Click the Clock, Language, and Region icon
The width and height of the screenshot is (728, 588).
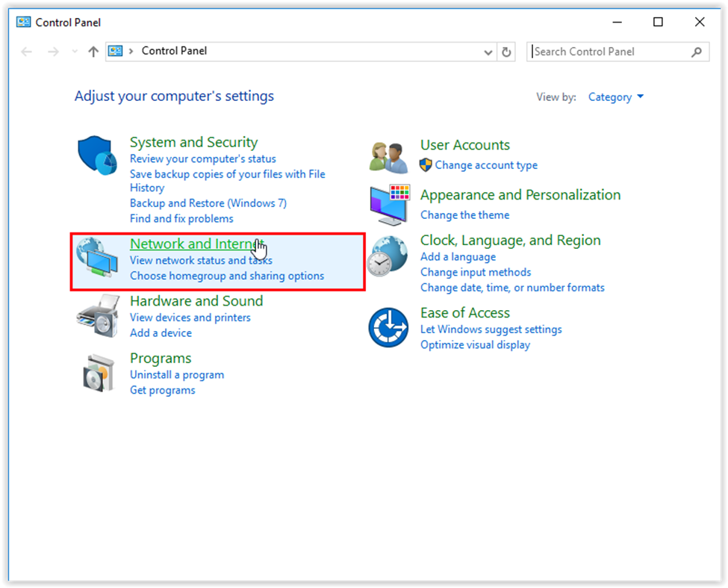point(388,256)
